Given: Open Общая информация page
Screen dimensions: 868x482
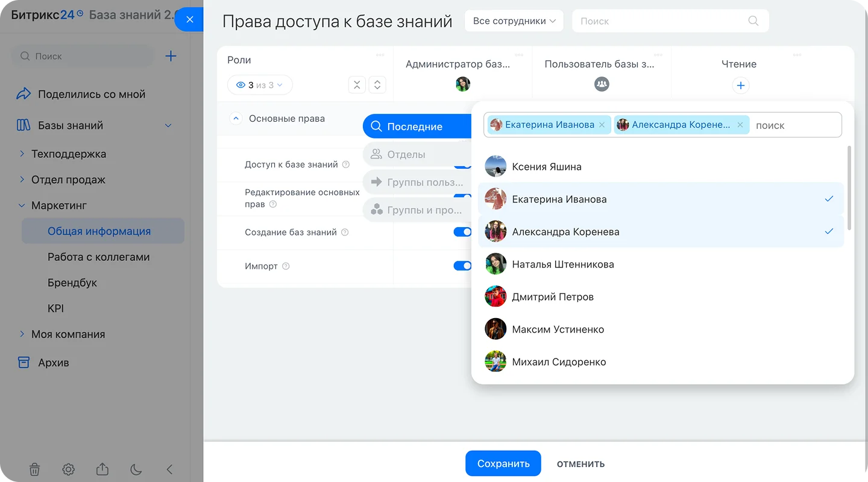Looking at the screenshot, I should (x=103, y=231).
